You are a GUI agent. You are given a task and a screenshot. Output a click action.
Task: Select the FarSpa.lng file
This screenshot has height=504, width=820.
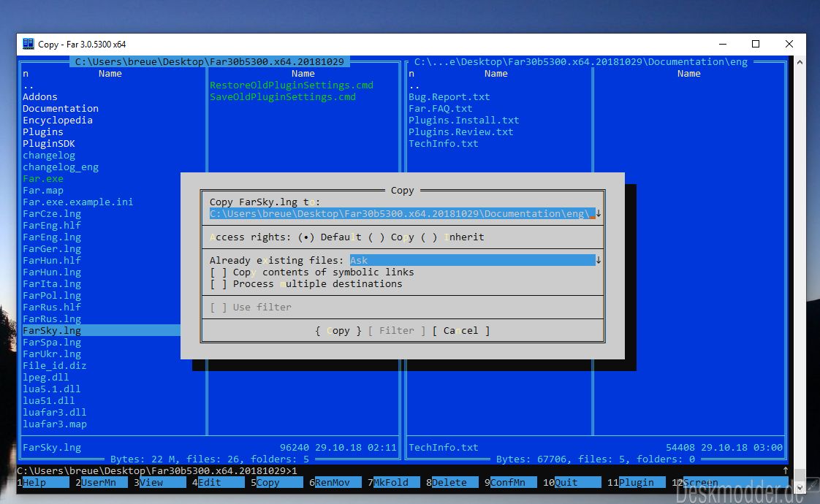click(52, 343)
